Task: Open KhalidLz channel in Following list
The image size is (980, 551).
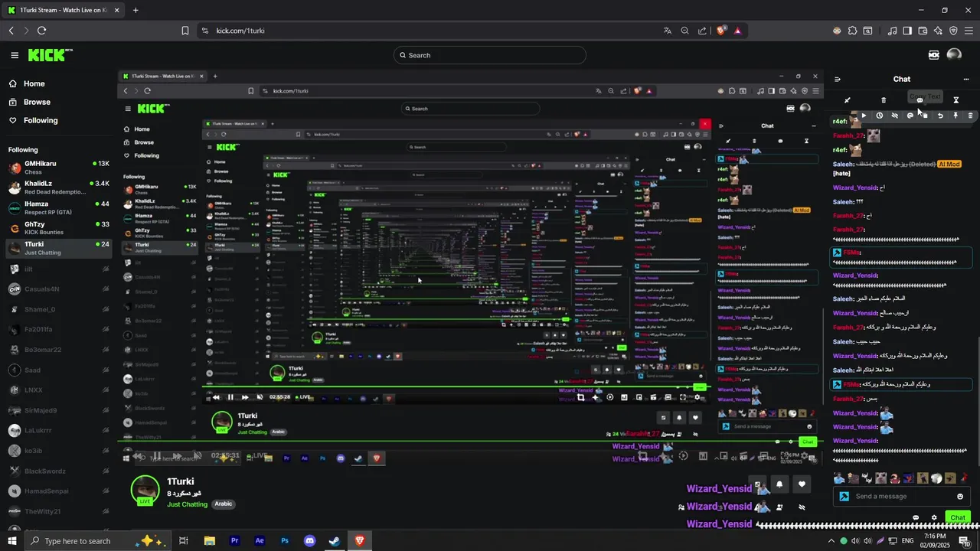Action: pos(58,187)
